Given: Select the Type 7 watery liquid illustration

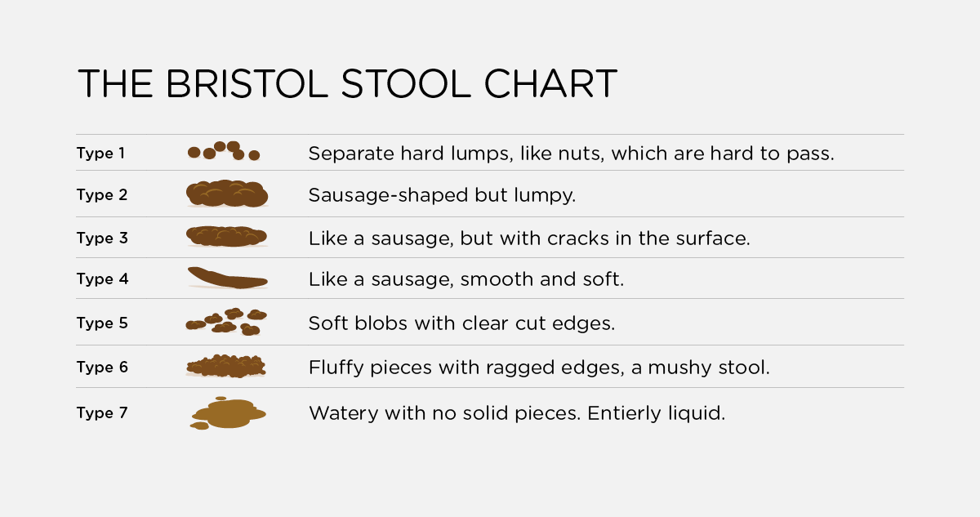Looking at the screenshot, I should (x=227, y=412).
